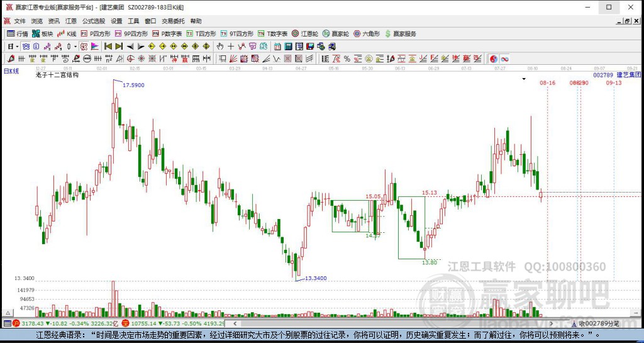Screen dimensions: 644x343
Task: Click the 13.80 box low label
Action: [x=430, y=262]
